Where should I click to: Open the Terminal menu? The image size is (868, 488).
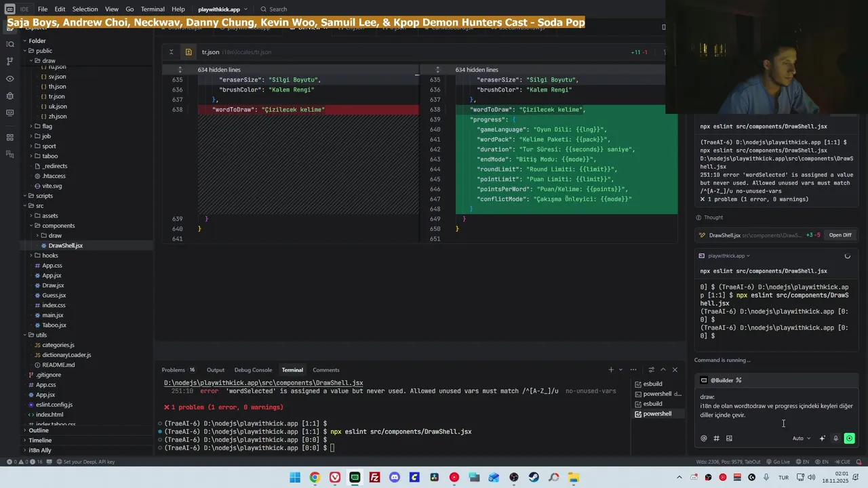click(153, 9)
